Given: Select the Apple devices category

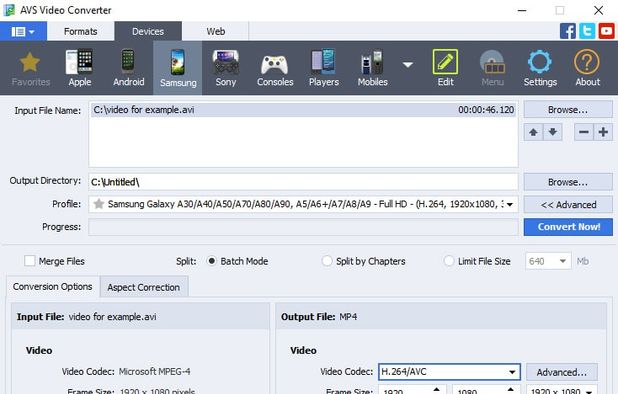Looking at the screenshot, I should pyautogui.click(x=80, y=69).
